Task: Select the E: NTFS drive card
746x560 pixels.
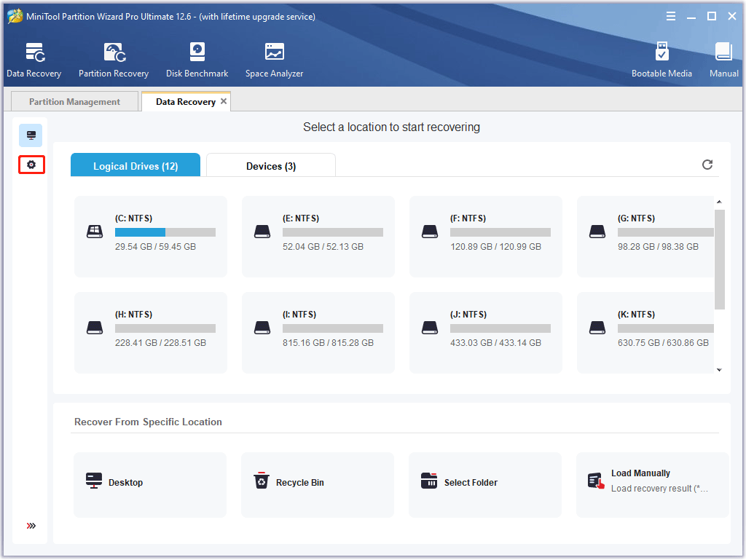Action: point(318,236)
